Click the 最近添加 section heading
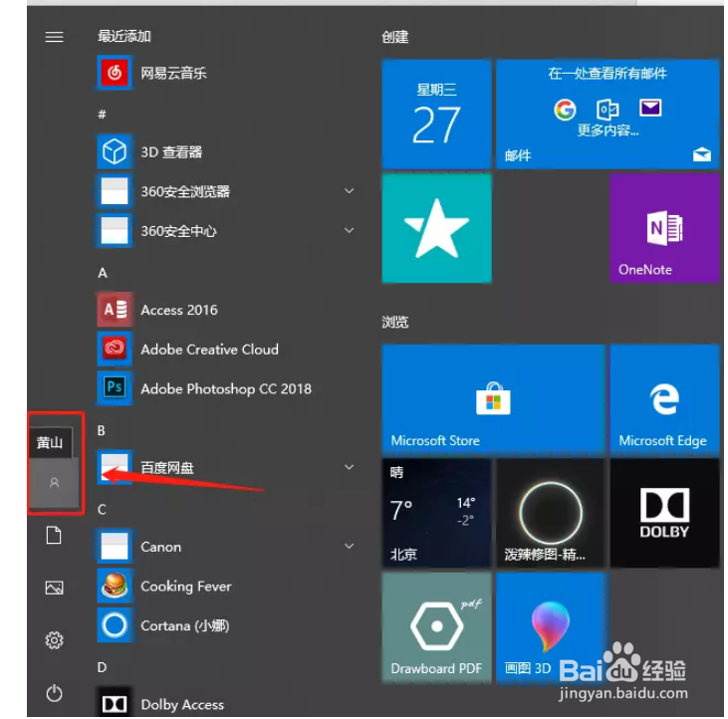This screenshot has height=719, width=728. 123,36
